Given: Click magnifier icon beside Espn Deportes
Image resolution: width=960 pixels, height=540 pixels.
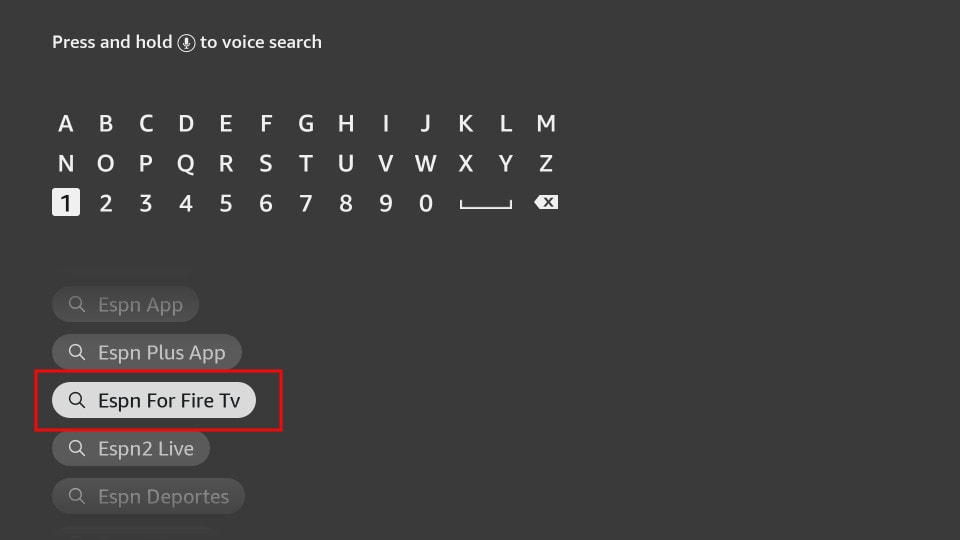Looking at the screenshot, I should pos(77,496).
